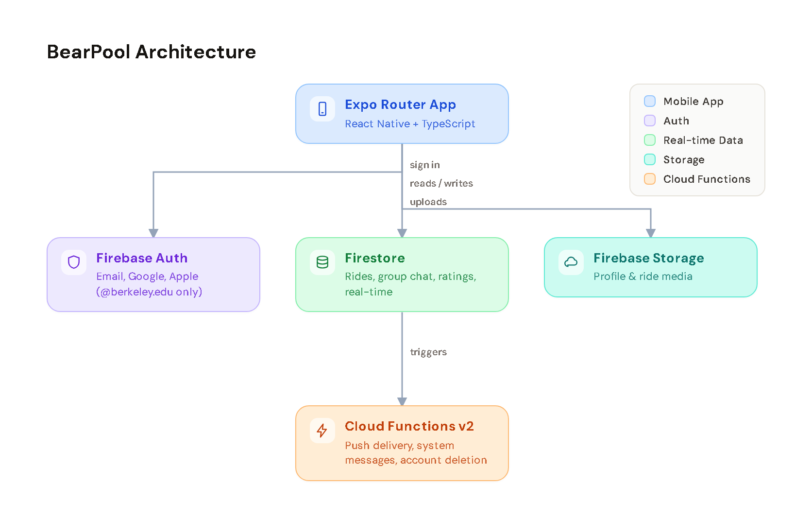Click the real-time text in Firestore node
The image size is (812, 520).
pyautogui.click(x=369, y=292)
